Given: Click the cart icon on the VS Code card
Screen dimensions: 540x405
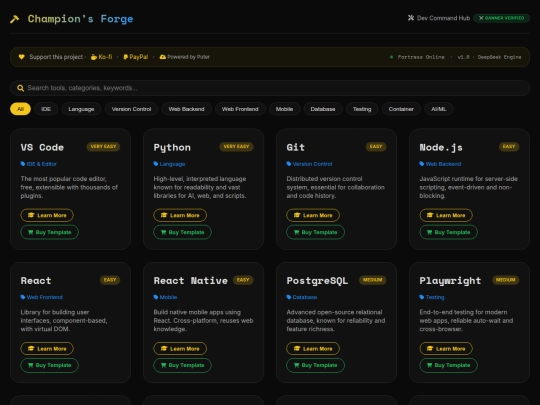Looking at the screenshot, I should tap(30, 232).
